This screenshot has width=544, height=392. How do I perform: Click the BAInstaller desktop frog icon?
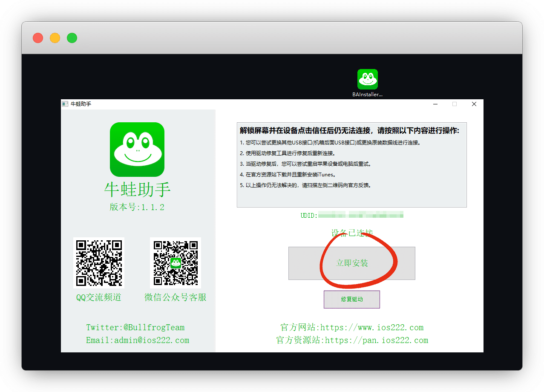tap(367, 80)
